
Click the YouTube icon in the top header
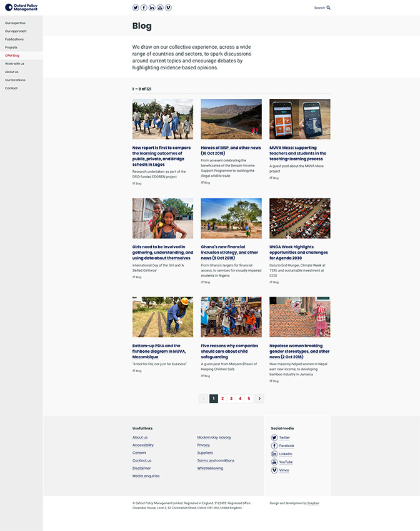(x=160, y=8)
